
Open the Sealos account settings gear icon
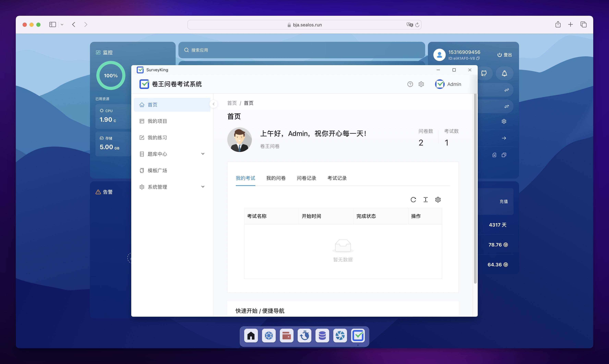pos(504,121)
